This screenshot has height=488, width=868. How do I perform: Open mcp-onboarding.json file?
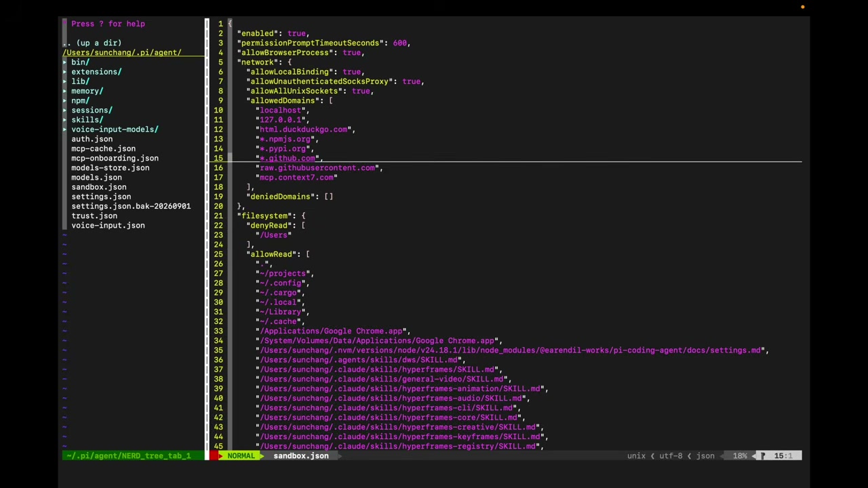[115, 159]
